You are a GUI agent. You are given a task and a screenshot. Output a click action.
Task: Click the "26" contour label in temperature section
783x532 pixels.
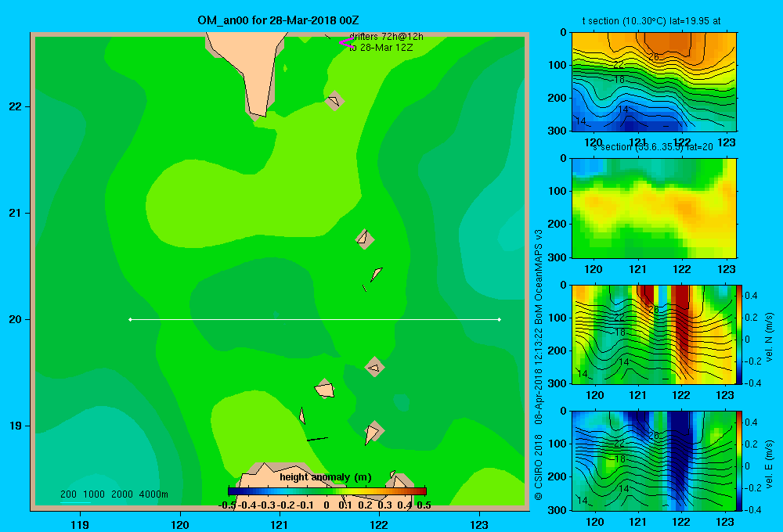[x=653, y=57]
